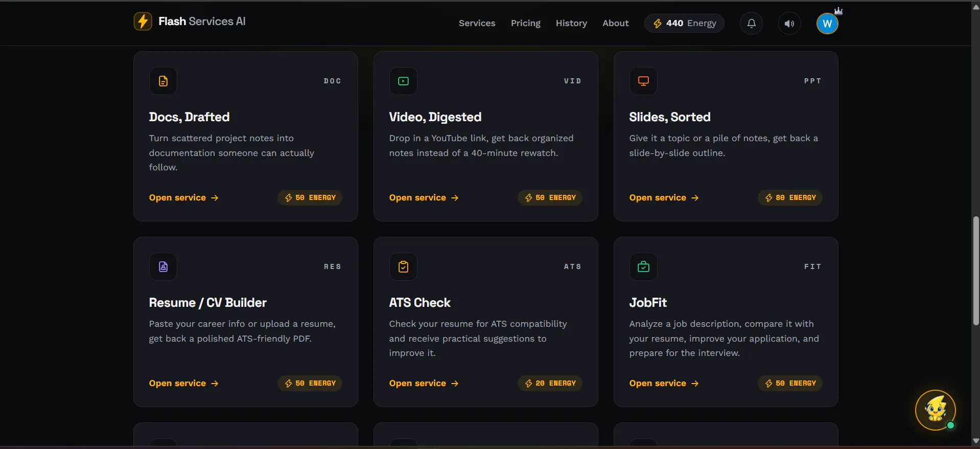This screenshot has width=980, height=449.
Task: Click the Docs, Drafted card title
Action: tap(189, 117)
